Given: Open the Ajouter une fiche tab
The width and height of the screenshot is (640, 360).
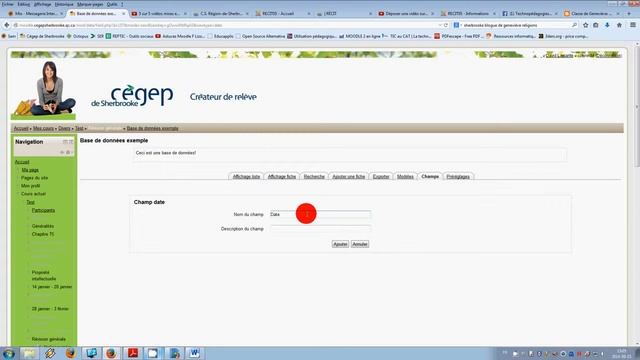Looking at the screenshot, I should pyautogui.click(x=349, y=177).
